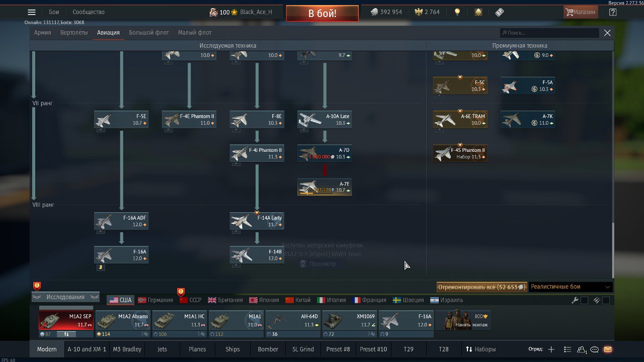644x362 pixels.
Task: Click the Silver Lions balance 392 954
Action: [x=386, y=12]
